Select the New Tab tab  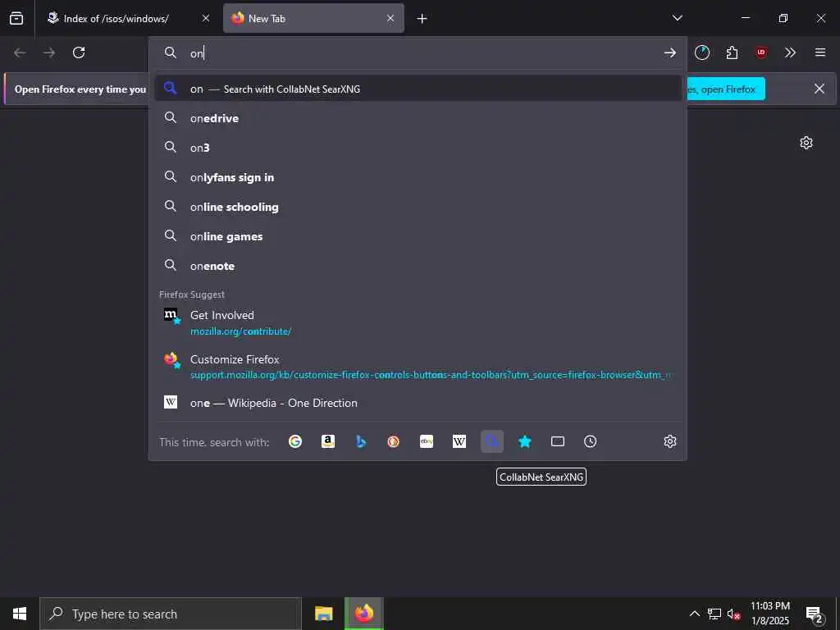(313, 18)
